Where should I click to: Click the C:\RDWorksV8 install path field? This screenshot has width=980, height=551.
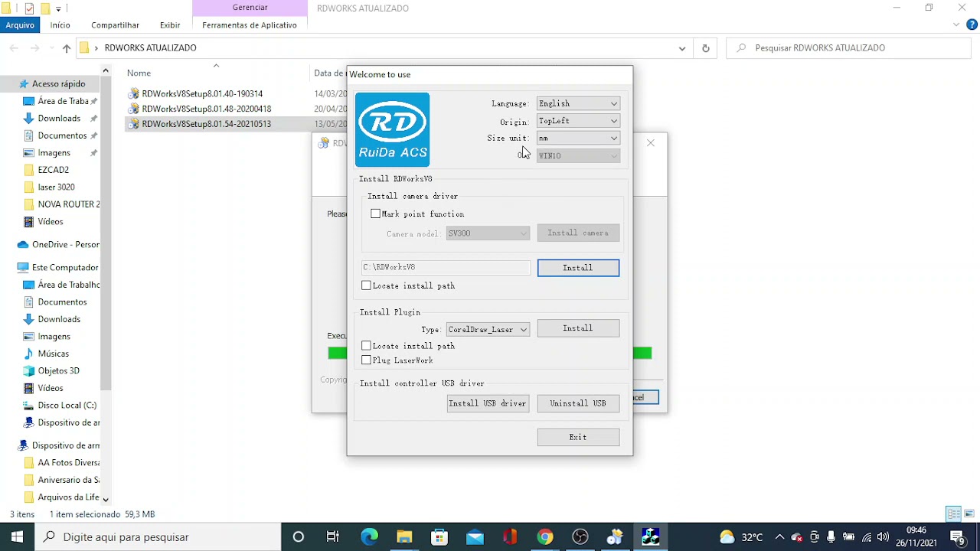446,267
